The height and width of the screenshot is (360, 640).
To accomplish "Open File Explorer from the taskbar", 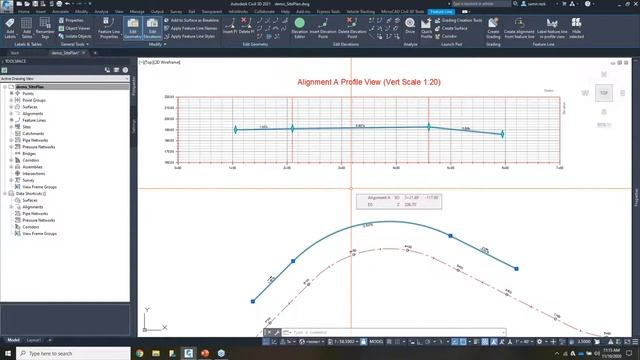I will [x=156, y=353].
